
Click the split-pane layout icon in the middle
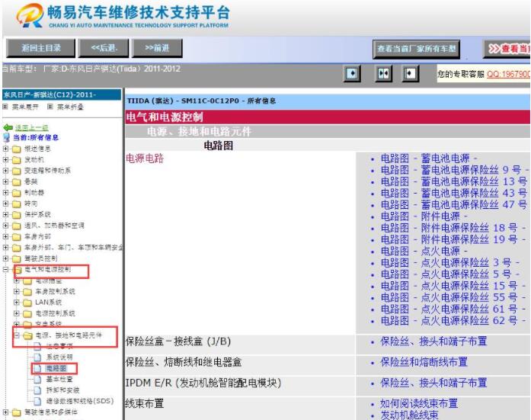click(384, 73)
